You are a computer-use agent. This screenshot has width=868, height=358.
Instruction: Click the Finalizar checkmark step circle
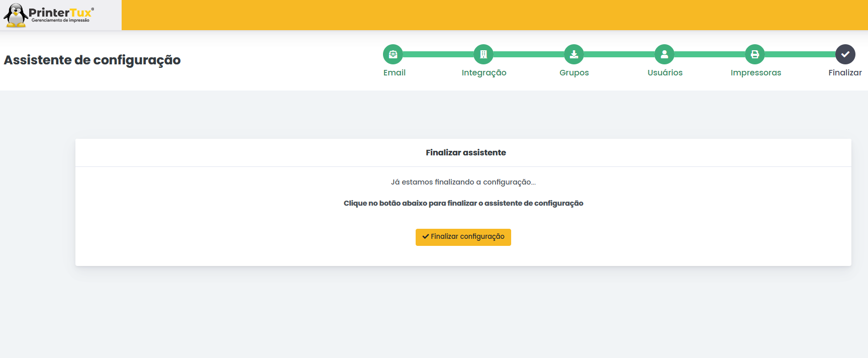845,54
